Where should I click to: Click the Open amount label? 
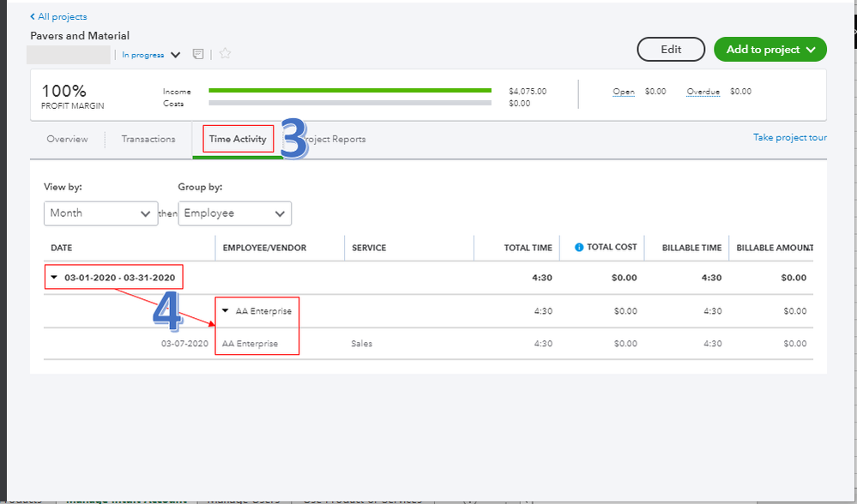coord(624,92)
